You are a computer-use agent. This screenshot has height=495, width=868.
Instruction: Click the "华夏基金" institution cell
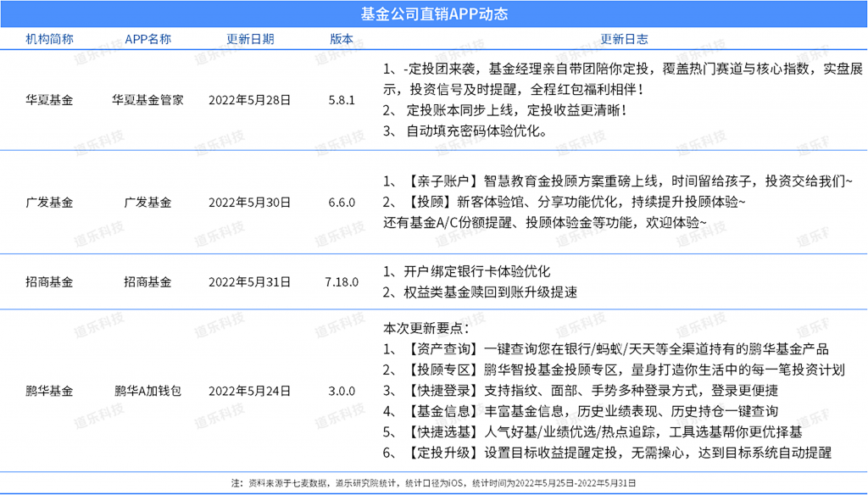pos(49,100)
